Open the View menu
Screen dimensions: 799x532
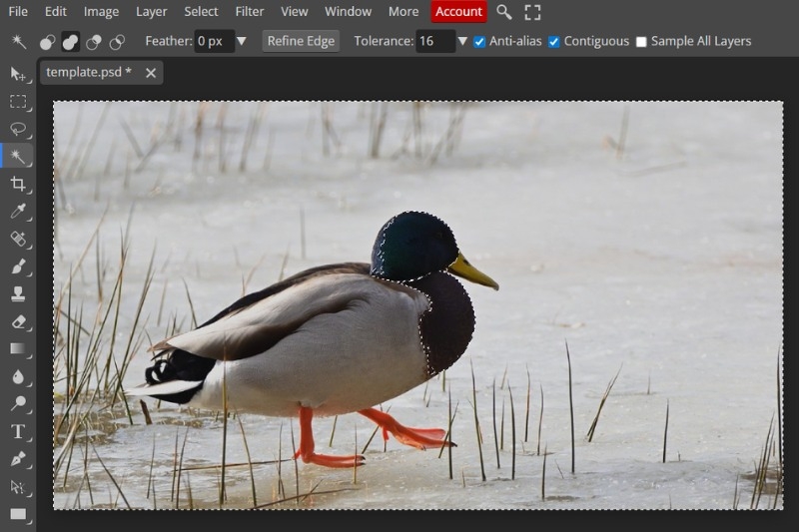(295, 11)
